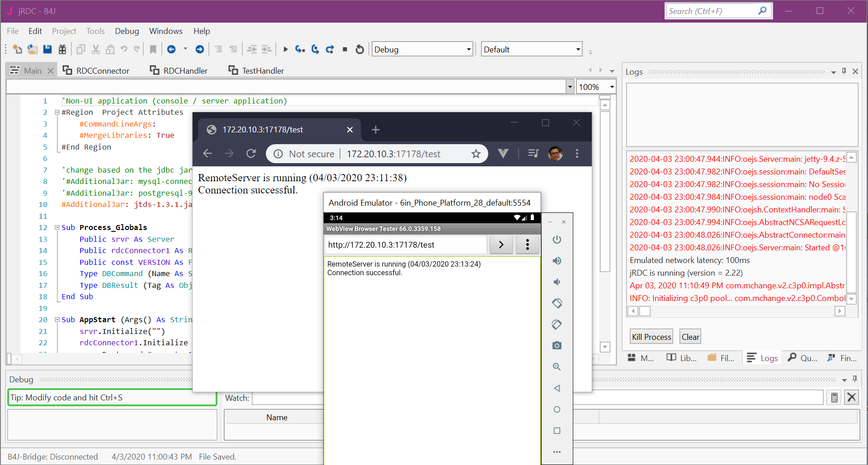The image size is (868, 465).
Task: Click the Kill Process button
Action: pos(651,337)
